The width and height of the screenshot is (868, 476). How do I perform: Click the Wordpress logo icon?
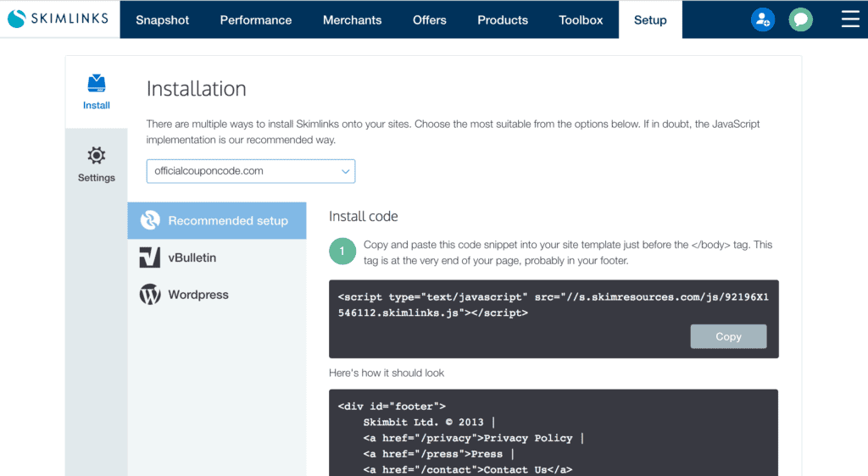pos(150,295)
